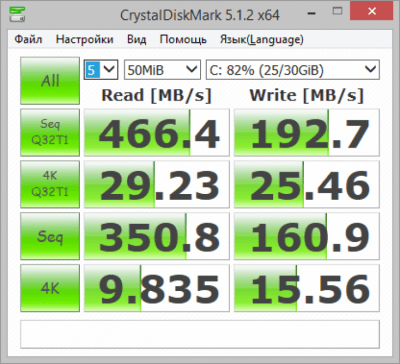
Task: Open the Язык(Language) menu
Action: pos(262,39)
